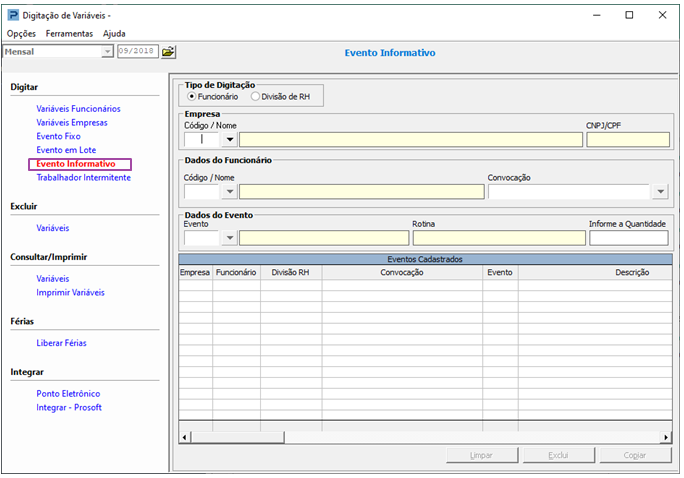
Task: Click the application icon in the title bar
Action: click(x=14, y=15)
